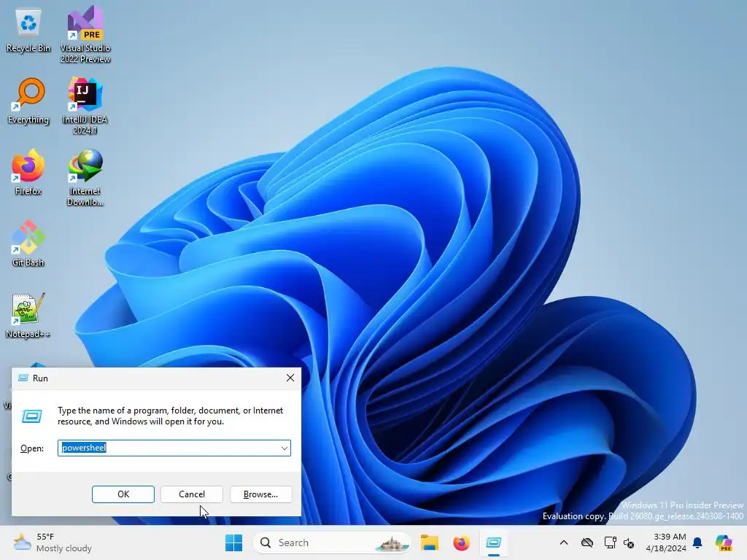Image resolution: width=747 pixels, height=560 pixels.
Task: Select the Notepad++ desktop shortcut
Action: pos(28,315)
